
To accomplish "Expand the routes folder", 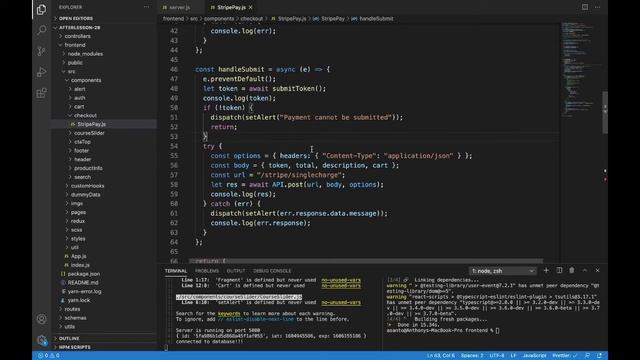I will coord(72,309).
